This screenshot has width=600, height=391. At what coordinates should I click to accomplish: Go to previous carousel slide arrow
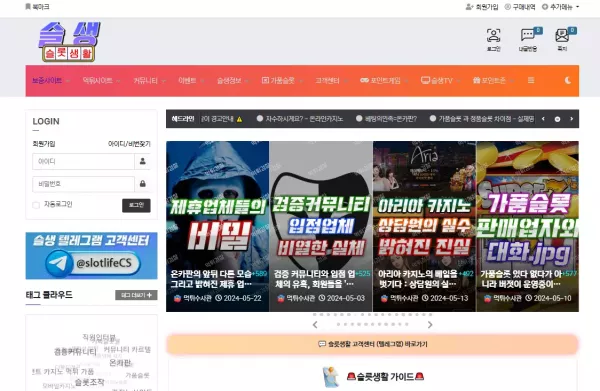click(315, 325)
